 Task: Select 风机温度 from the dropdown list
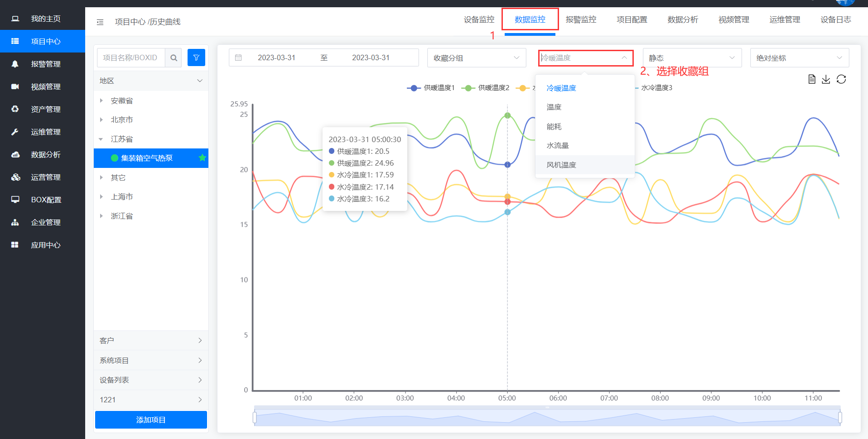point(561,165)
